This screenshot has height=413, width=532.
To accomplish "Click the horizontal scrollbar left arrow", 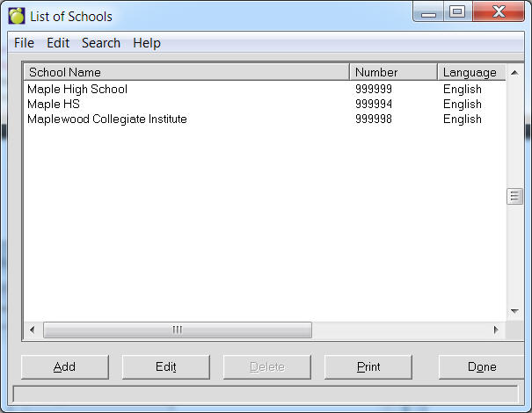I will (x=33, y=330).
